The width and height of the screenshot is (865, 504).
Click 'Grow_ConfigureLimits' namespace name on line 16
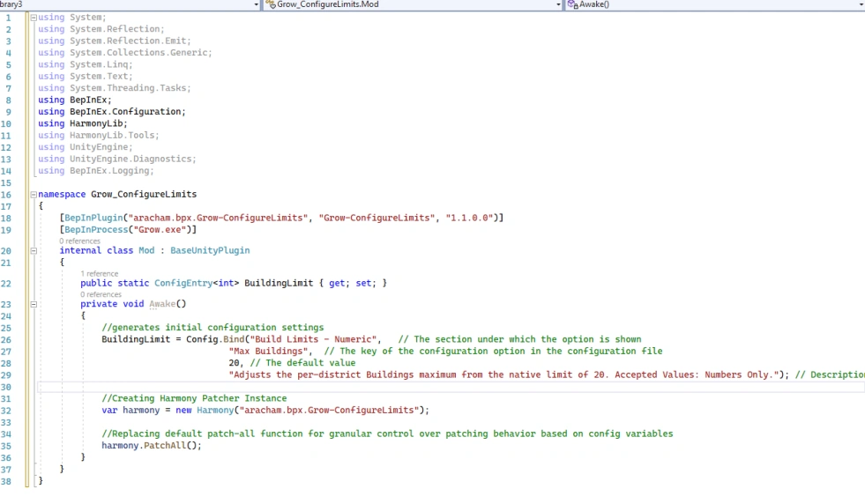[x=144, y=194]
